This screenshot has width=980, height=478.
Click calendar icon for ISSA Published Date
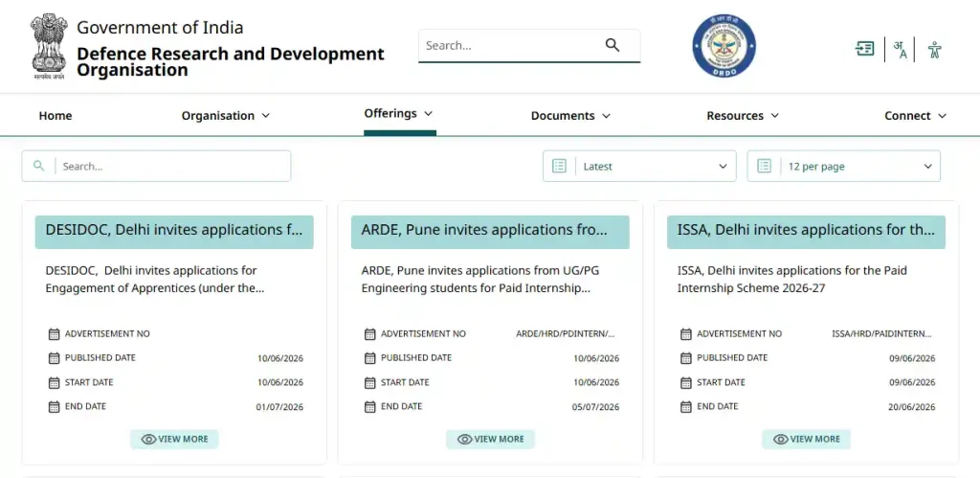click(686, 358)
